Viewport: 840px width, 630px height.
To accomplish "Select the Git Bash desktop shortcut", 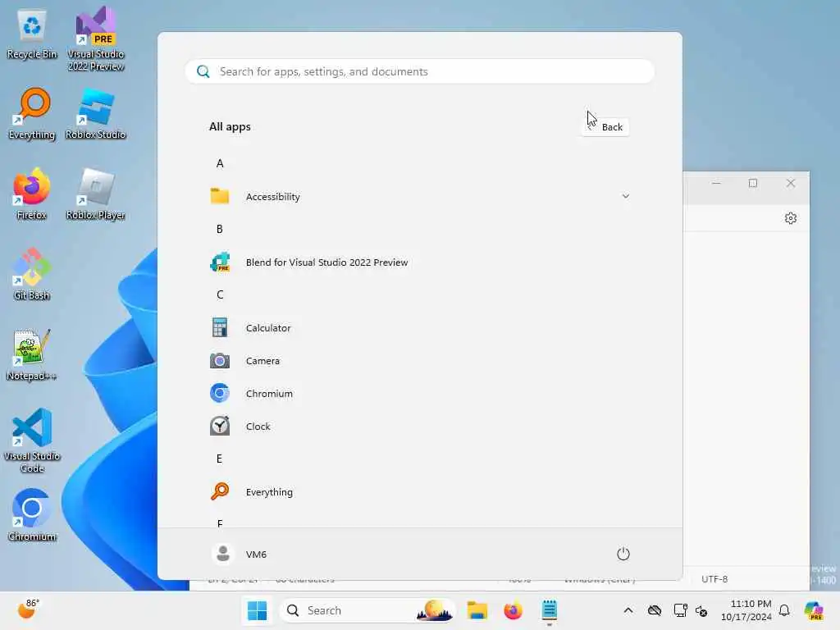I will tap(32, 274).
